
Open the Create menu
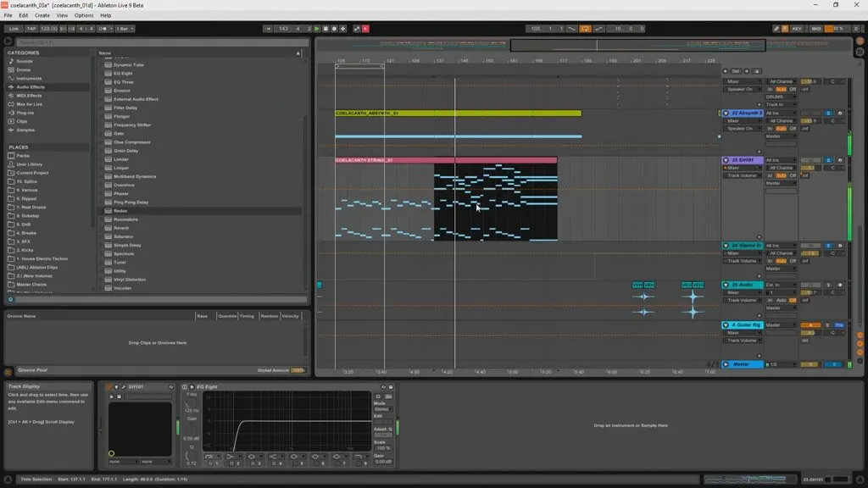[x=42, y=15]
